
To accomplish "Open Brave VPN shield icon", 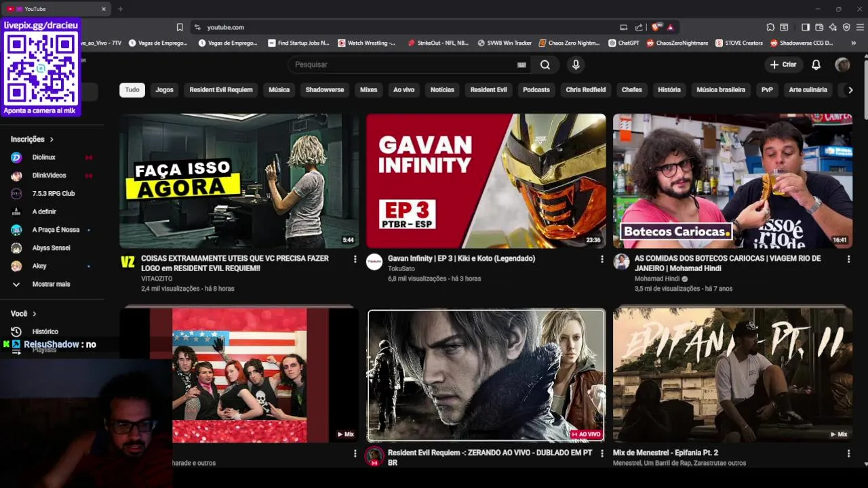I will [846, 27].
